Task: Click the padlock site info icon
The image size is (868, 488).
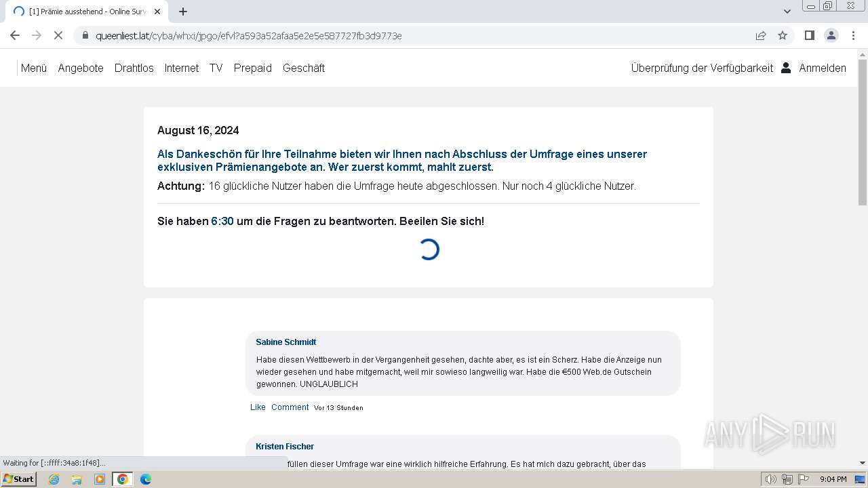Action: coord(85,35)
